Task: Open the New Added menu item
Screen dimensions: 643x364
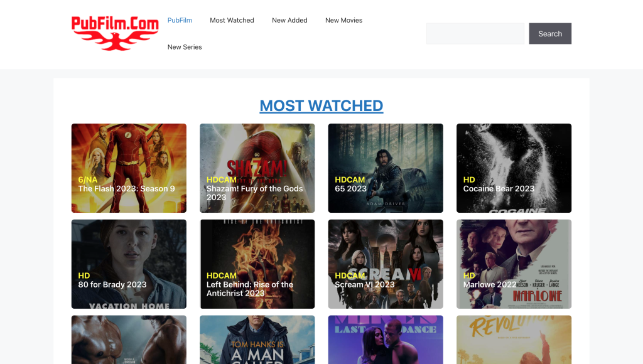Action: point(289,20)
